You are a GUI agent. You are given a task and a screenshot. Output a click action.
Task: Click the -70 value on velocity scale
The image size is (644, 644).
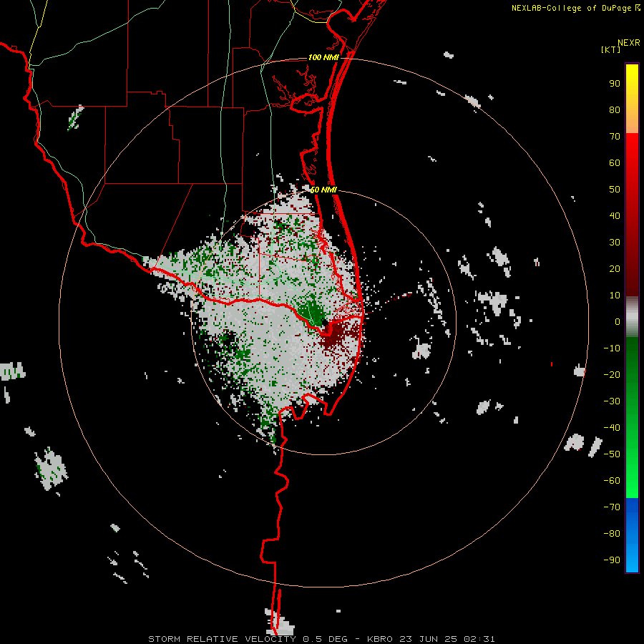pyautogui.click(x=612, y=507)
